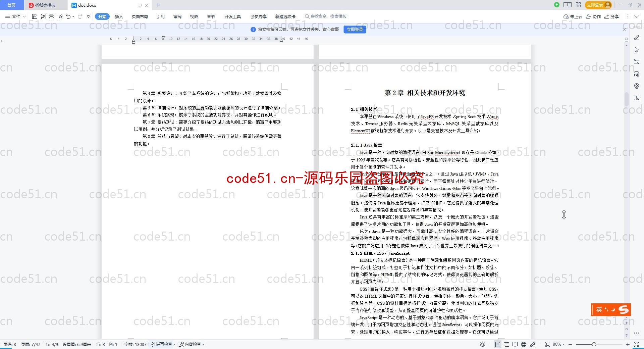Click the selection arrow tool in sidebar
Screen dimensions: 644x349
pyautogui.click(x=637, y=50)
